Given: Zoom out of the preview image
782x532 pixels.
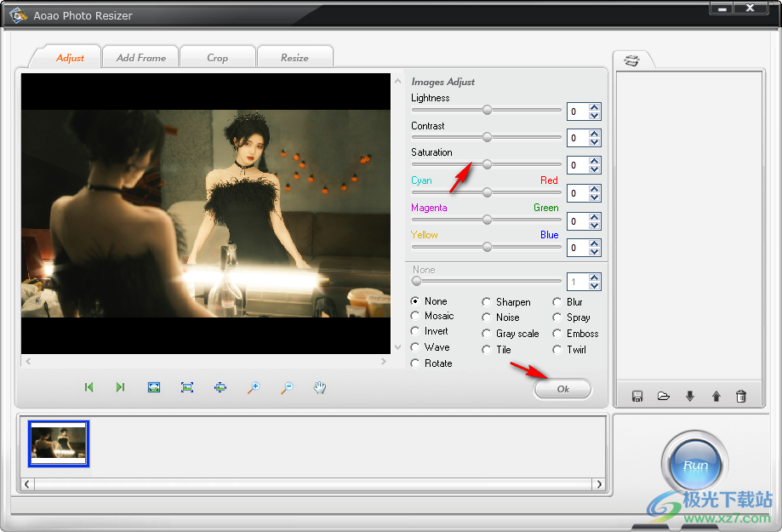Looking at the screenshot, I should (286, 387).
